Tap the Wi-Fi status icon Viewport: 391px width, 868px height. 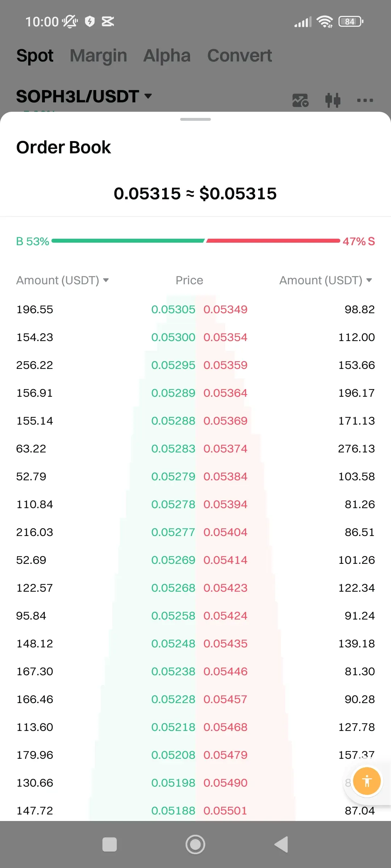pyautogui.click(x=325, y=22)
